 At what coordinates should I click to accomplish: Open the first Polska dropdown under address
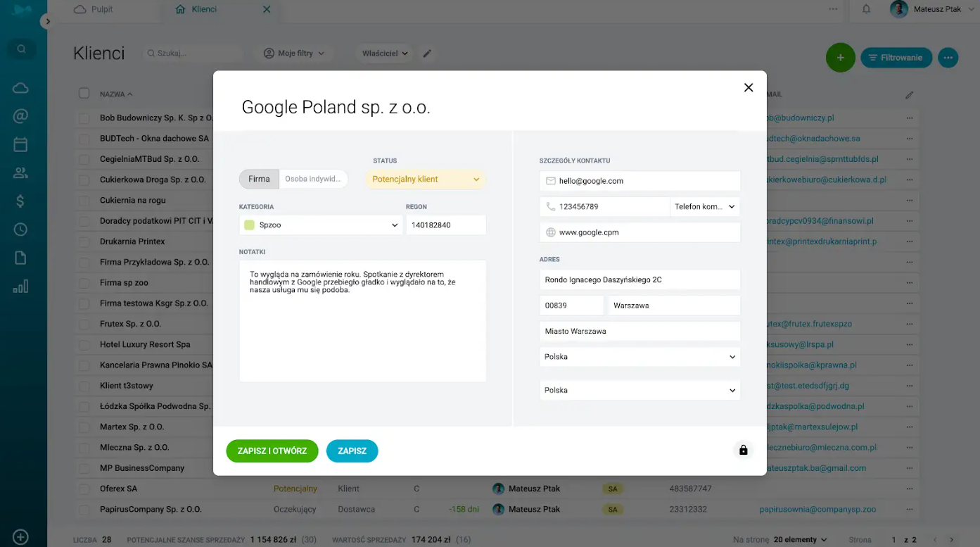(x=639, y=357)
